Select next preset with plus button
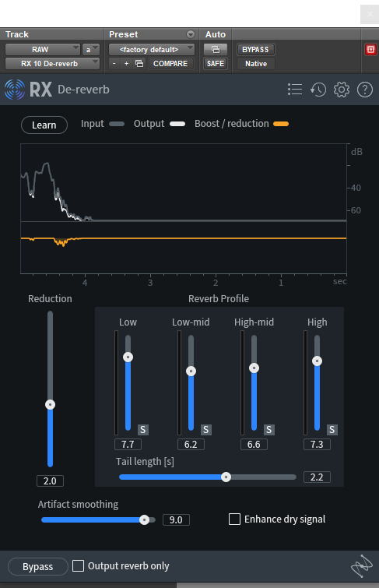 [126, 64]
